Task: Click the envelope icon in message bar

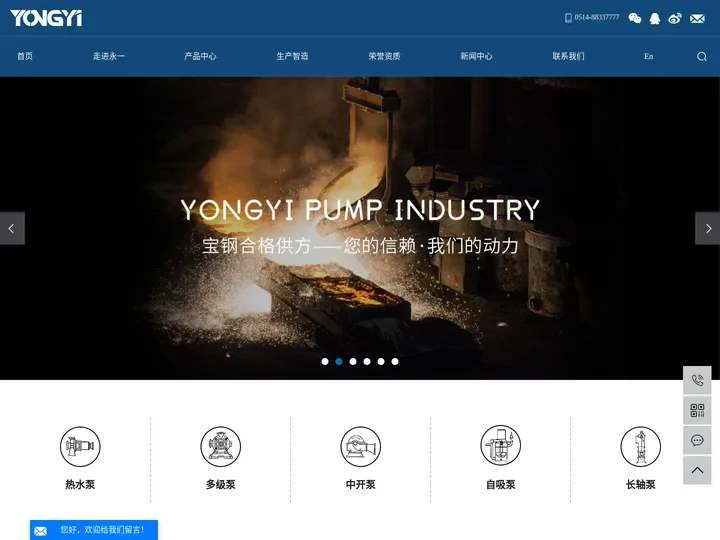Action: click(40, 531)
